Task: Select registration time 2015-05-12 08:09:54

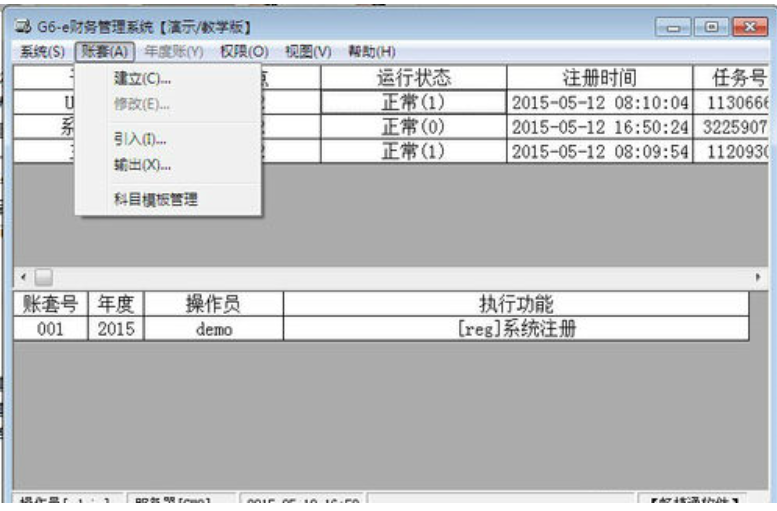Action: pyautogui.click(x=600, y=151)
